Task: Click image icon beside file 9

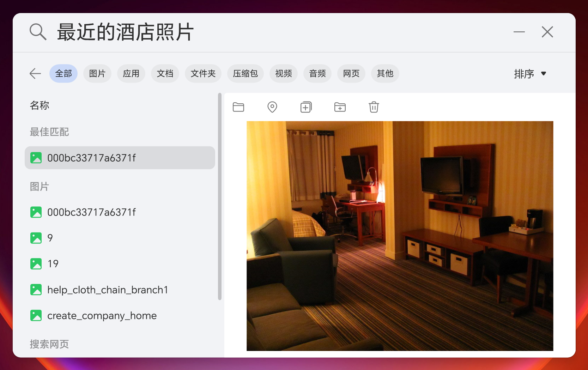Action: tap(36, 238)
